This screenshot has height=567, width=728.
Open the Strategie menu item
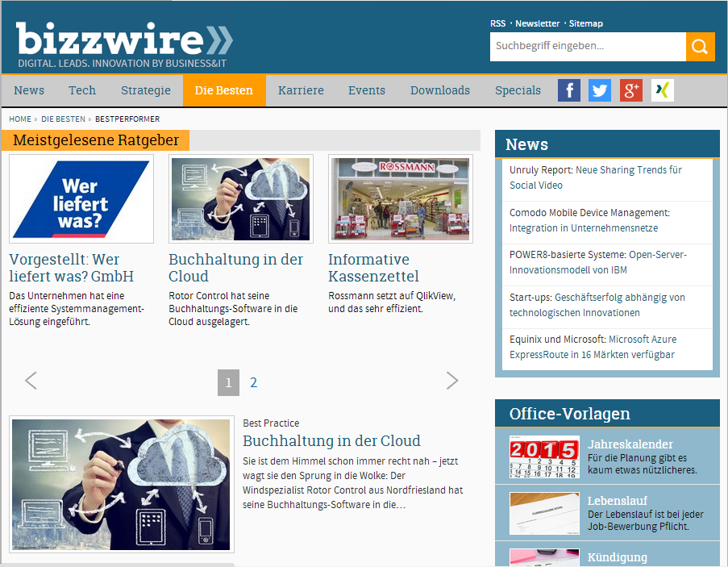coord(146,90)
